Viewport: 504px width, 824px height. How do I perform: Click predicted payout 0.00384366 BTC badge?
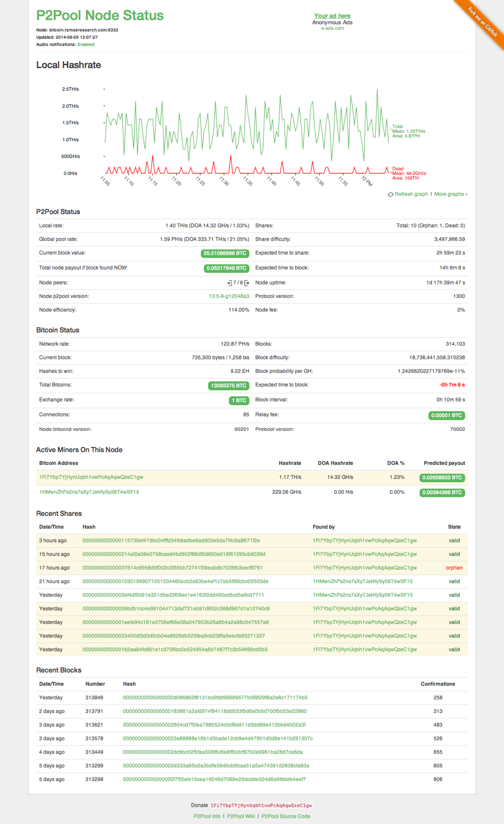(x=442, y=493)
